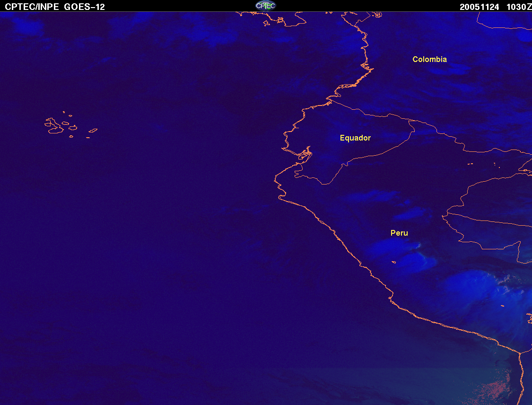Click the CPTEC logo in the header

pyautogui.click(x=266, y=6)
